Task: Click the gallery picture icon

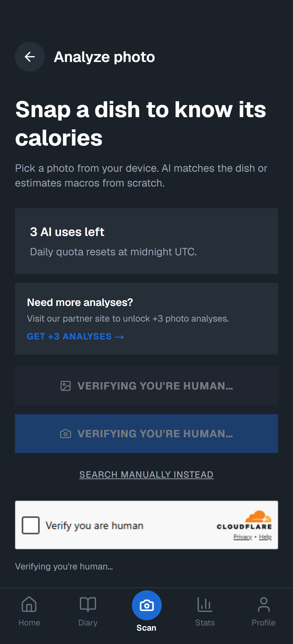Action: point(66,386)
